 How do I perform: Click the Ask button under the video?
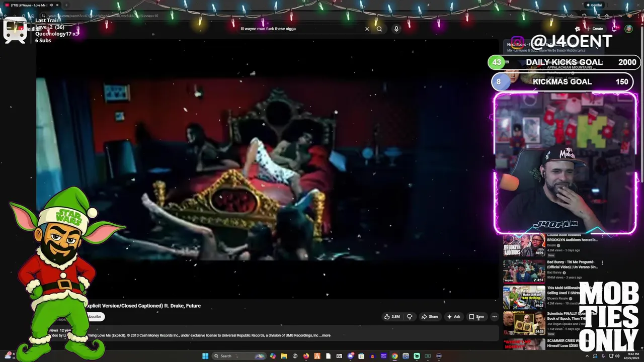pos(453,317)
